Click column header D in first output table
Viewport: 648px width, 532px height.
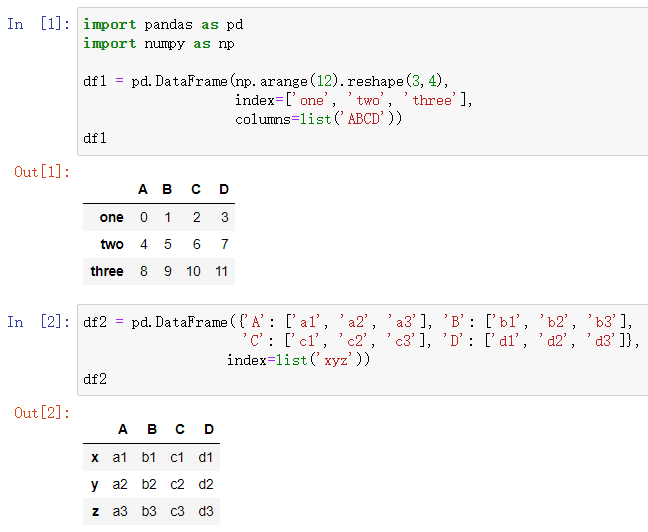pyautogui.click(x=224, y=189)
